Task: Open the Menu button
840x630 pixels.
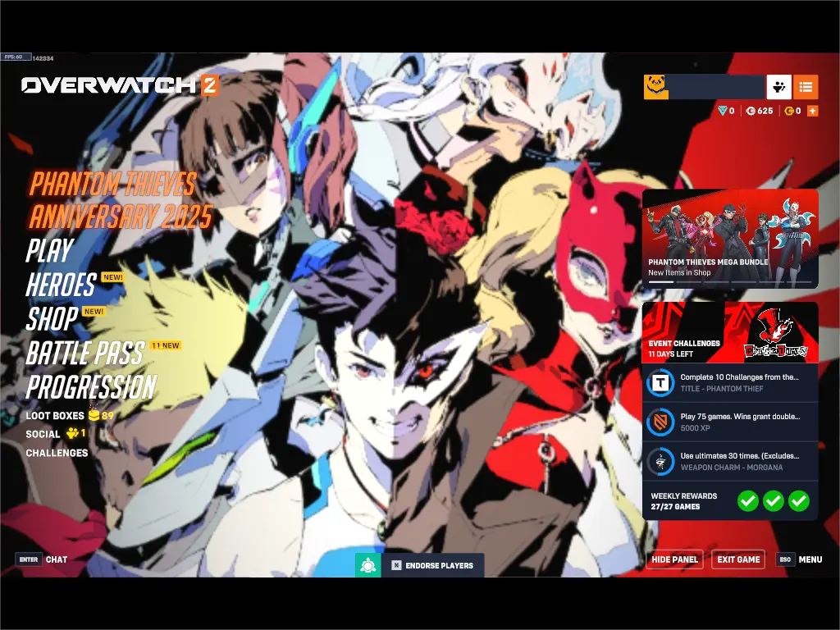Action: coord(810,559)
